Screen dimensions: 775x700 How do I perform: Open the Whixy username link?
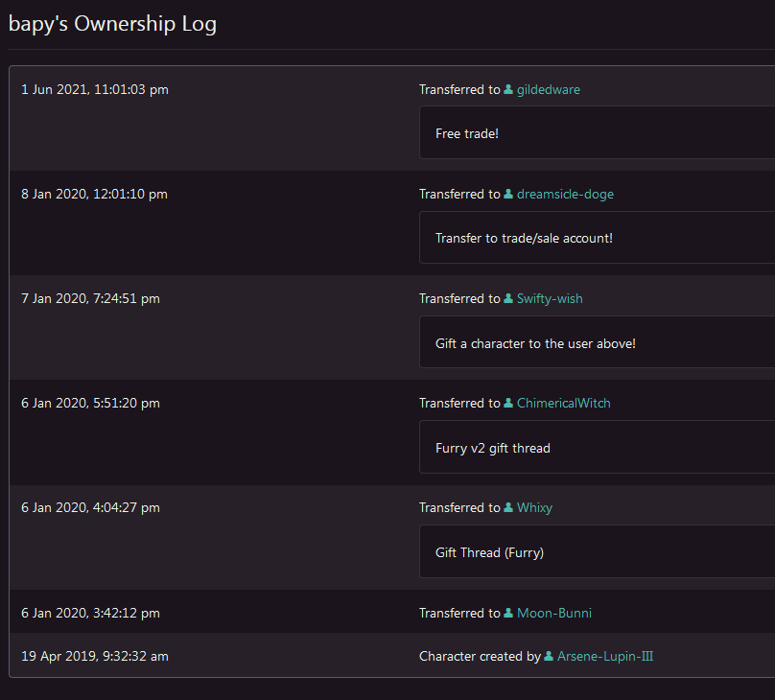tap(534, 508)
